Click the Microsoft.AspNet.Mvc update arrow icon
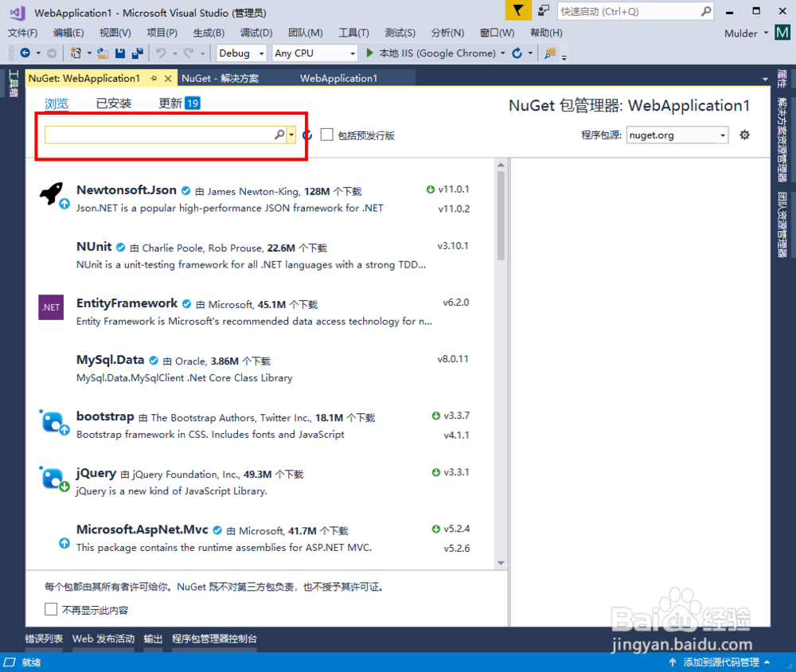 (64, 543)
